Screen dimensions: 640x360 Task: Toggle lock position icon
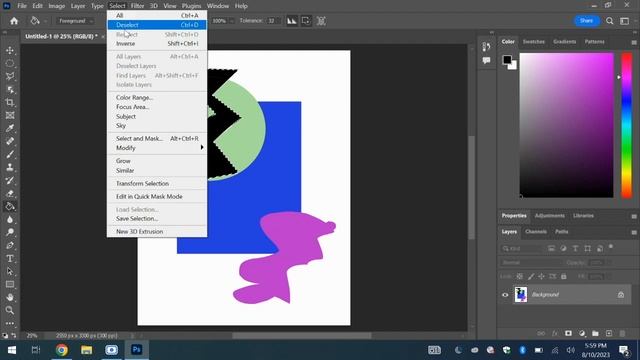click(541, 276)
